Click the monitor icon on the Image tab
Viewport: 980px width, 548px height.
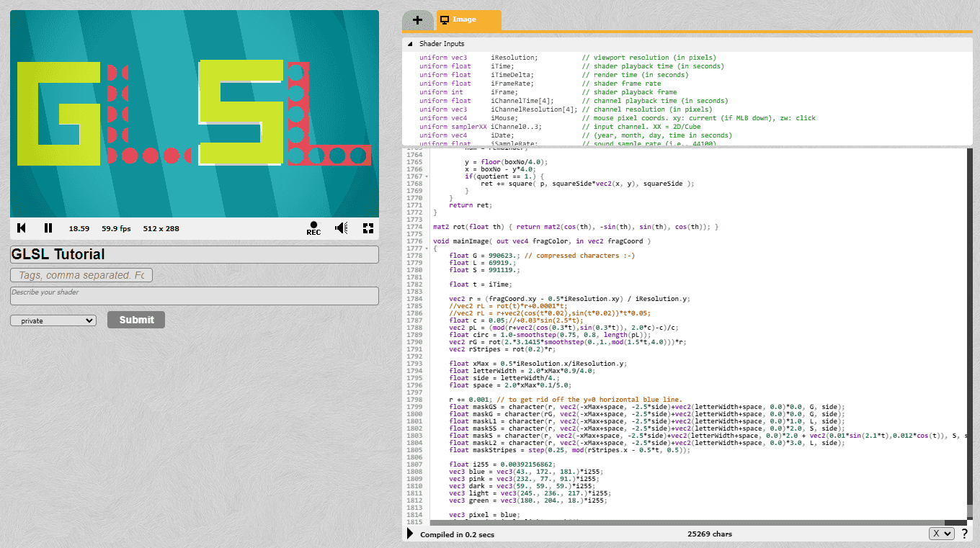pyautogui.click(x=443, y=20)
